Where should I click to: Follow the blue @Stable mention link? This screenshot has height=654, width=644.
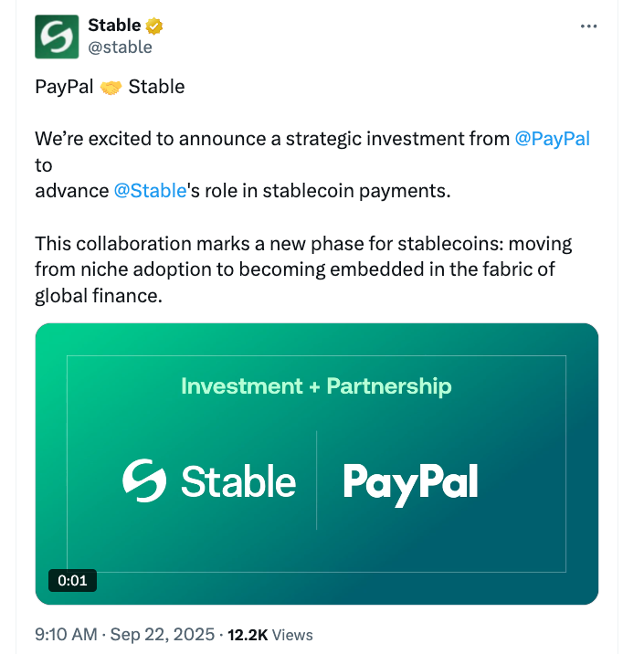150,192
